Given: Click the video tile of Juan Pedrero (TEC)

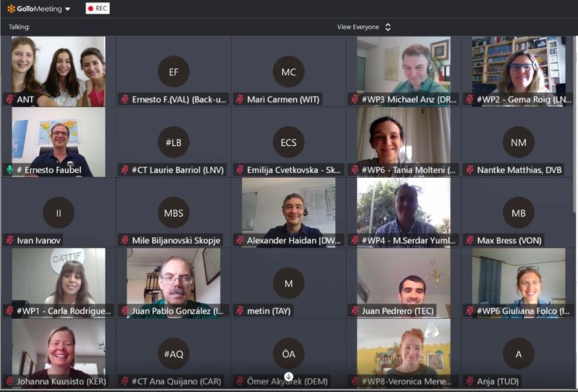Looking at the screenshot, I should tap(403, 282).
